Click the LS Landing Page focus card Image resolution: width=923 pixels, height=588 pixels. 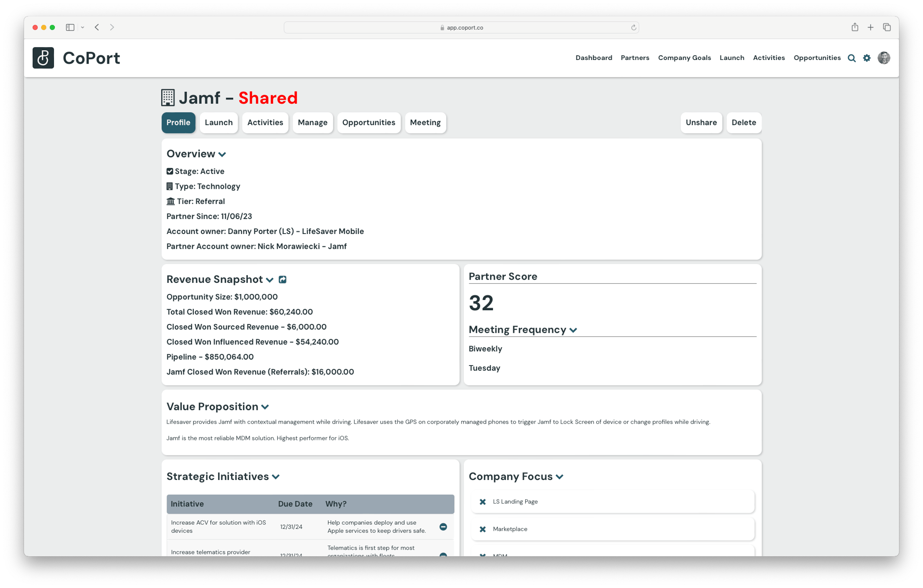click(612, 502)
